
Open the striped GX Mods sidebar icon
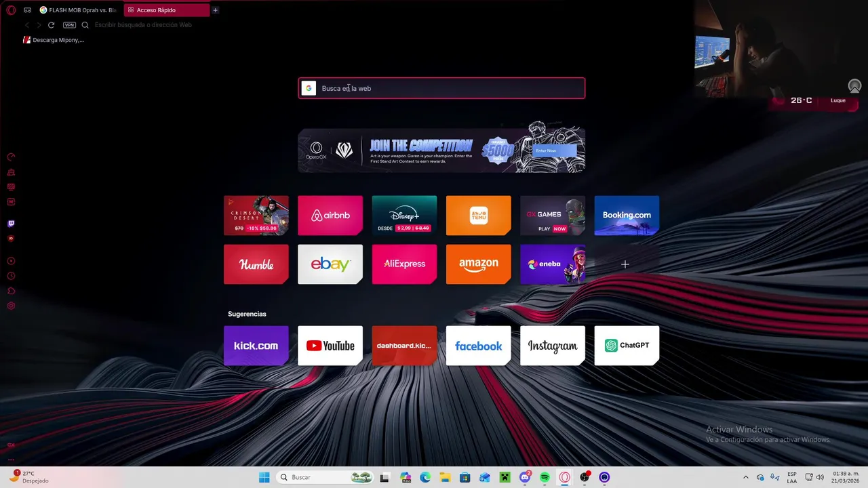tap(11, 187)
